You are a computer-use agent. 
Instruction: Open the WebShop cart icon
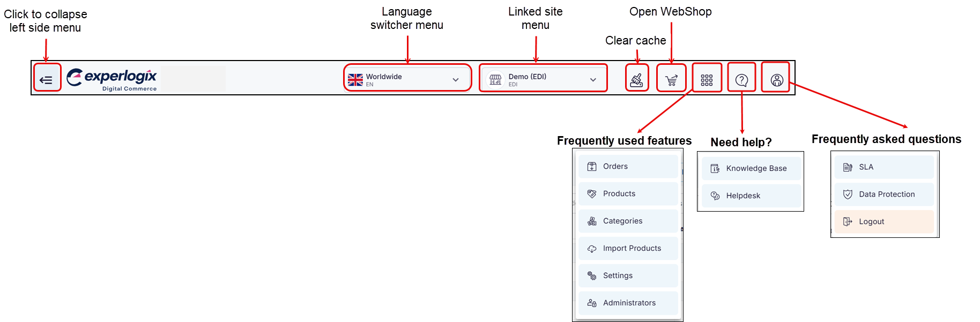671,80
